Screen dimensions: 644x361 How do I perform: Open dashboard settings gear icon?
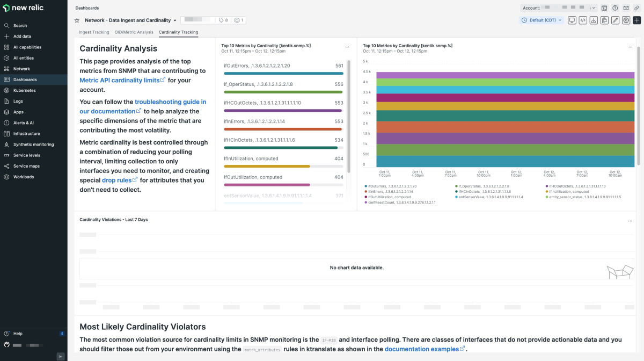click(626, 20)
